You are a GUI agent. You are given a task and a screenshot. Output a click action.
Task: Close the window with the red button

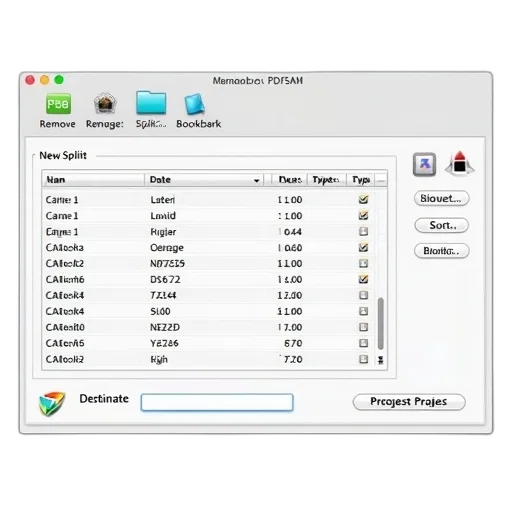point(30,80)
